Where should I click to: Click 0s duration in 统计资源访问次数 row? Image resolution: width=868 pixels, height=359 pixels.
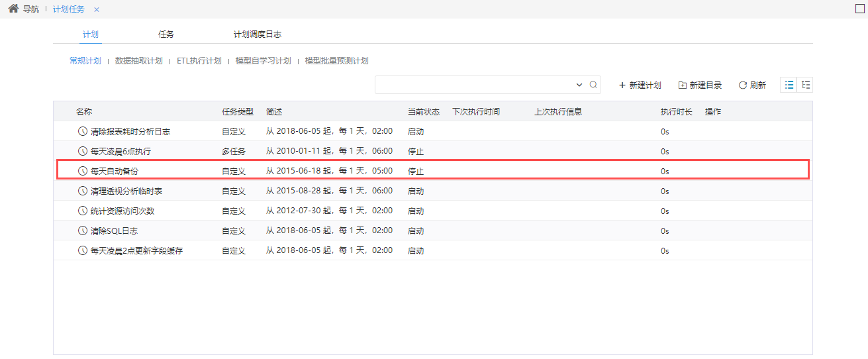pyautogui.click(x=665, y=211)
